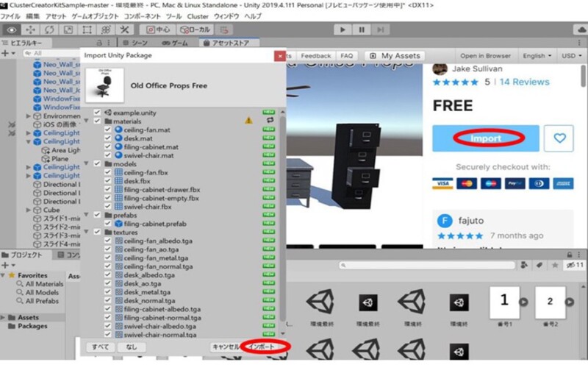Viewport: 588px width, 365px height.
Task: Expand Environment object in hierarchy
Action: pos(28,116)
